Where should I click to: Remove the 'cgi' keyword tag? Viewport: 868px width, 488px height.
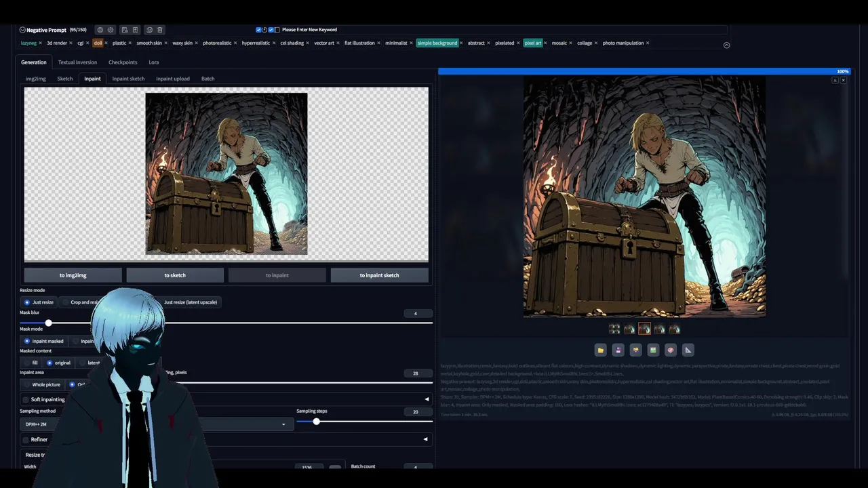(88, 43)
